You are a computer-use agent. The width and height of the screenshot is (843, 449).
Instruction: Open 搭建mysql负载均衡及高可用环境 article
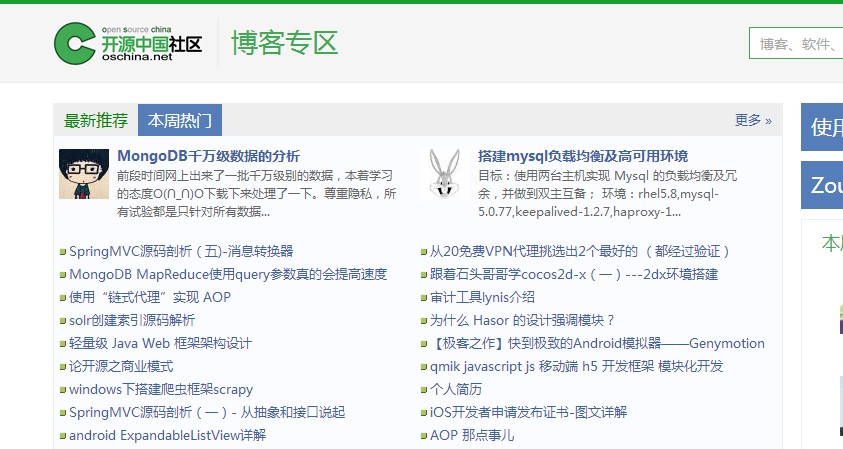(x=583, y=156)
